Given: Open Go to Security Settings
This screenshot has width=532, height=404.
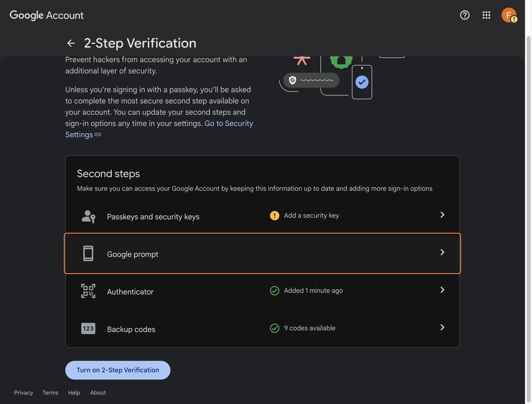Looking at the screenshot, I should tap(229, 123).
